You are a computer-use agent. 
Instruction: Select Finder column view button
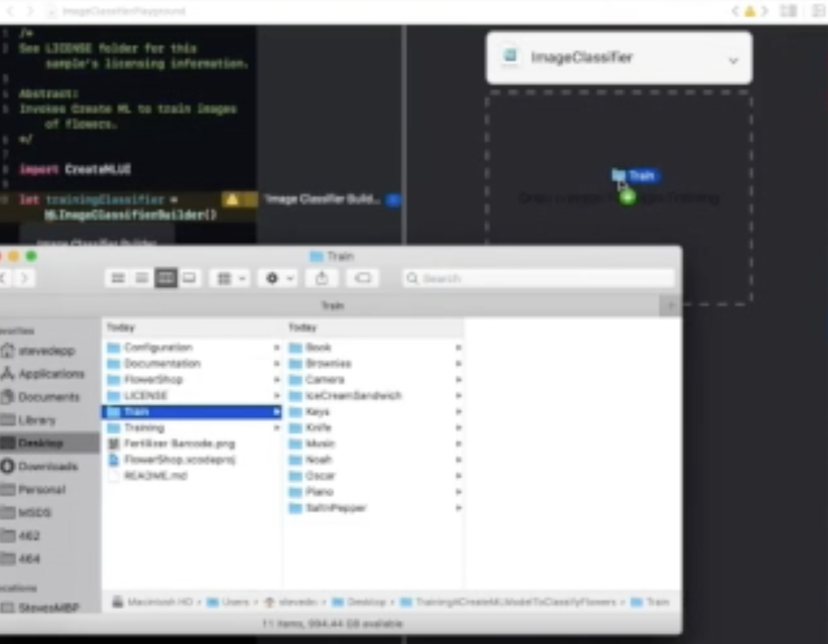coord(166,278)
